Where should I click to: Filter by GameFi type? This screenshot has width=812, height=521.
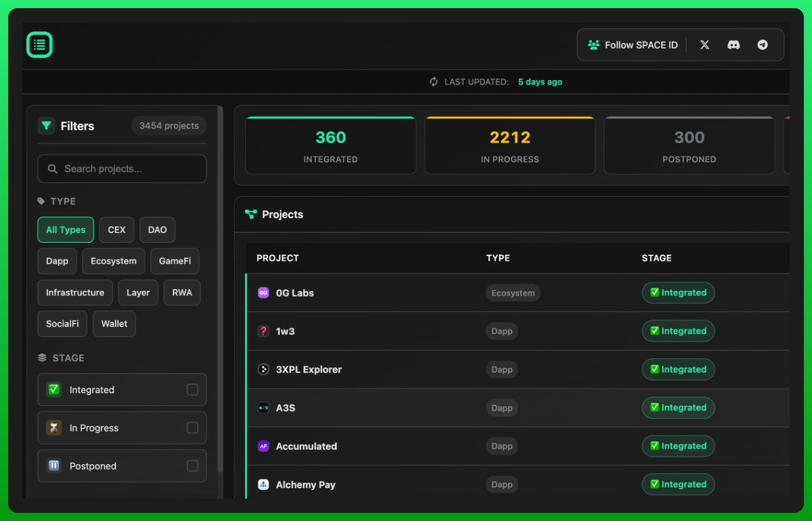(x=175, y=260)
